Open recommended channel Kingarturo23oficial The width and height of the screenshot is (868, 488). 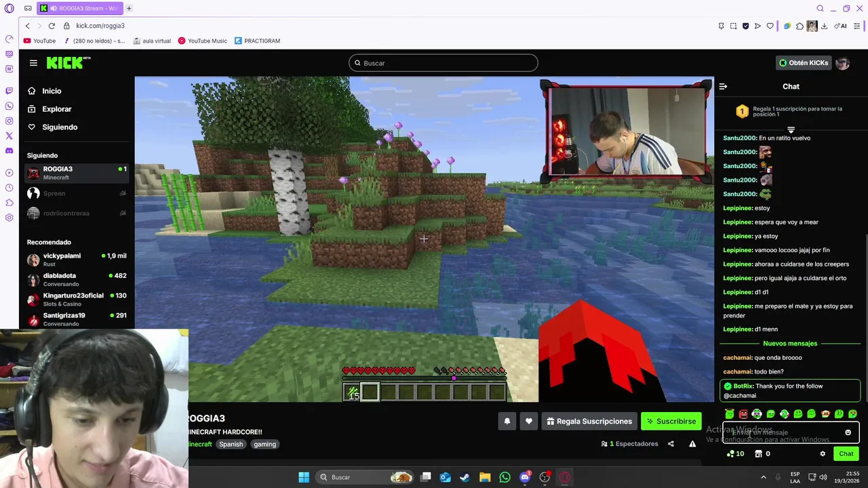(77, 299)
